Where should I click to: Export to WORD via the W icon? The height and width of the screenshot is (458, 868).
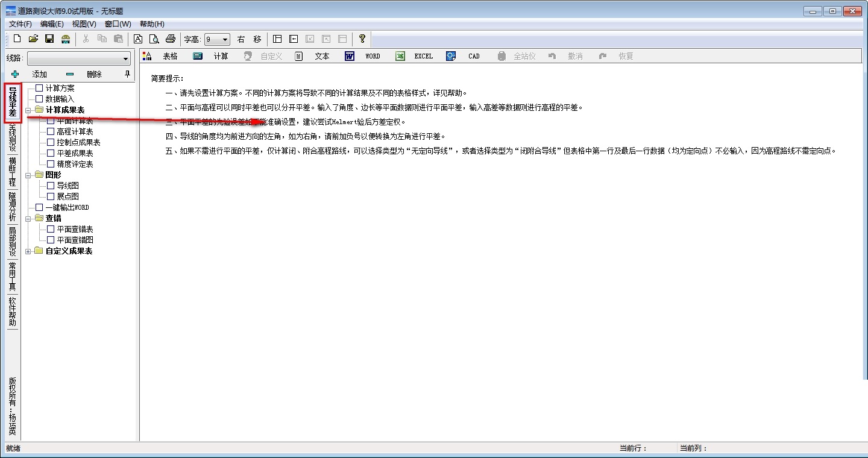[x=363, y=56]
